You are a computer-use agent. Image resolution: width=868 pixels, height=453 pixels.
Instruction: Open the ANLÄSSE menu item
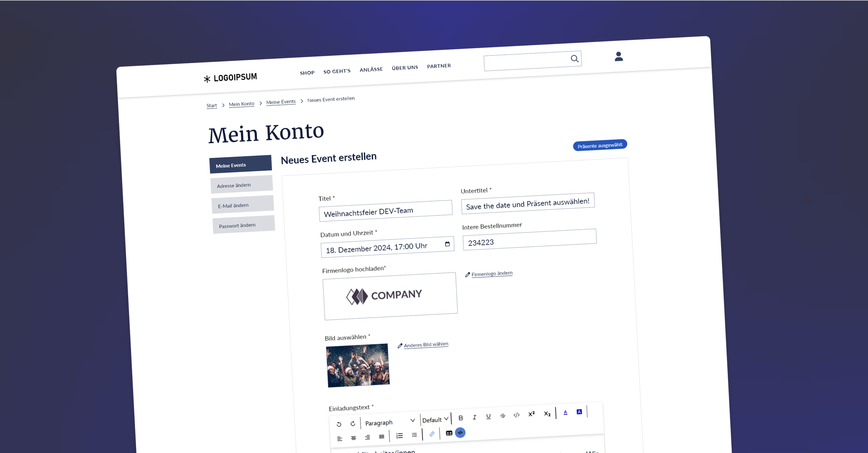[x=371, y=70]
